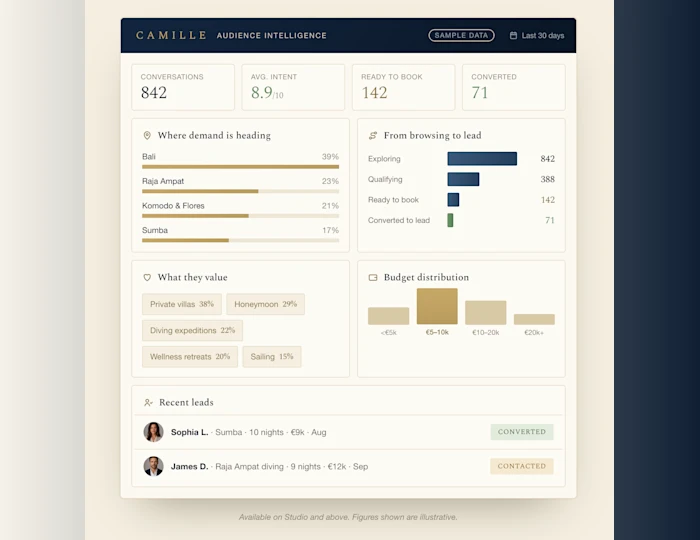Click the <€5k budget bar
The height and width of the screenshot is (540, 700).
click(388, 316)
